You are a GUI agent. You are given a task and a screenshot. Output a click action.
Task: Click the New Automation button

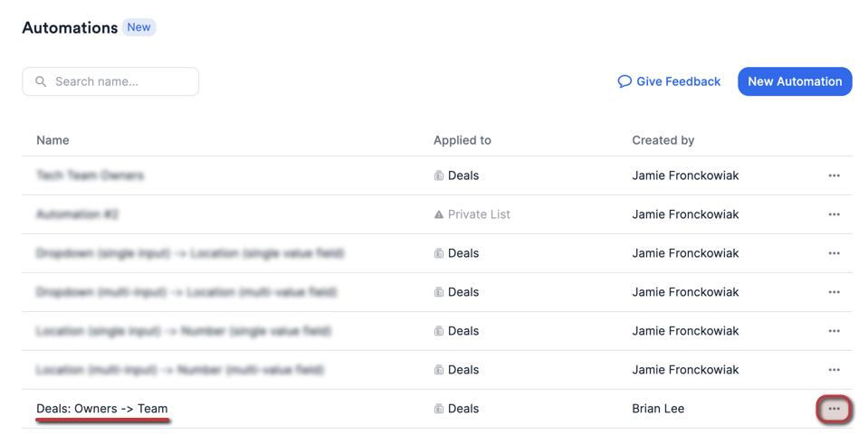(x=795, y=81)
